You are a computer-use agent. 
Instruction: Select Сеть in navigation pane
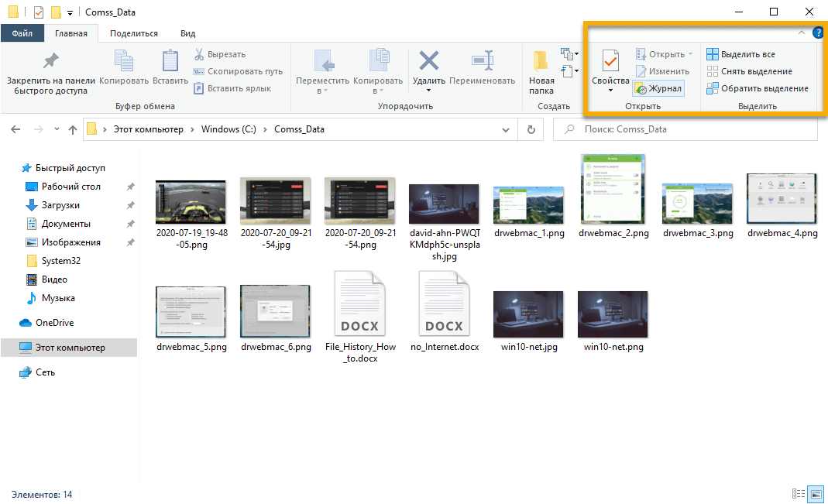point(45,372)
